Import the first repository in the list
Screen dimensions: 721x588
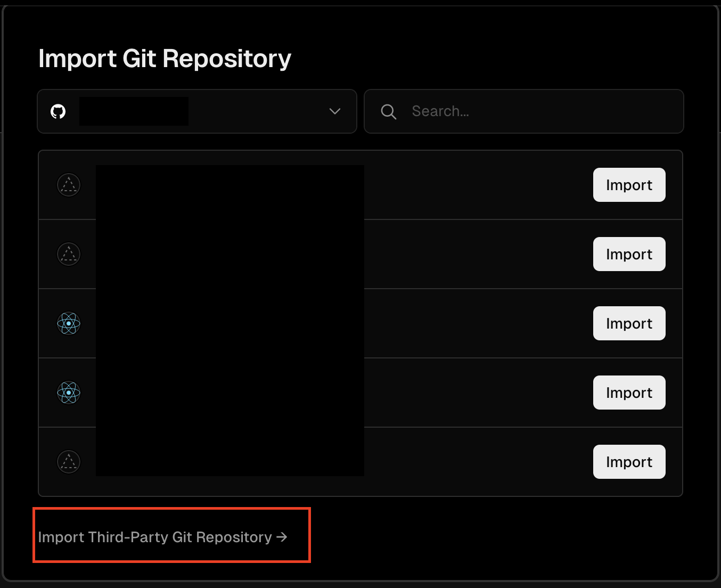coord(629,185)
